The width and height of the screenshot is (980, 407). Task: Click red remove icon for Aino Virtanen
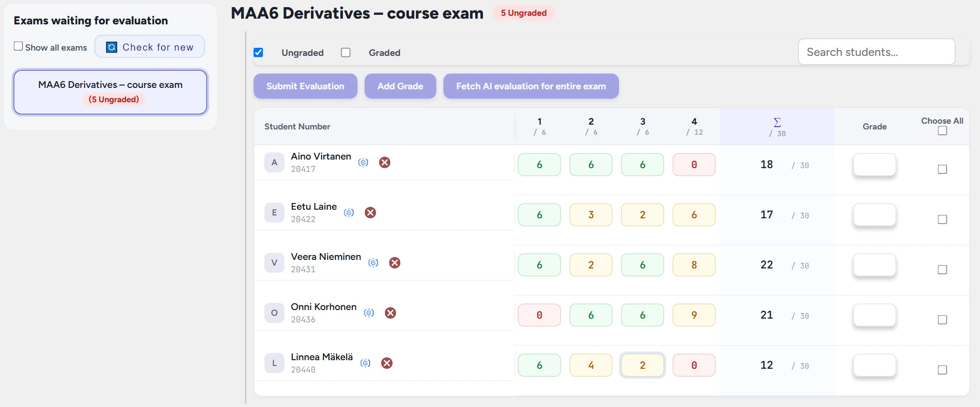tap(384, 162)
